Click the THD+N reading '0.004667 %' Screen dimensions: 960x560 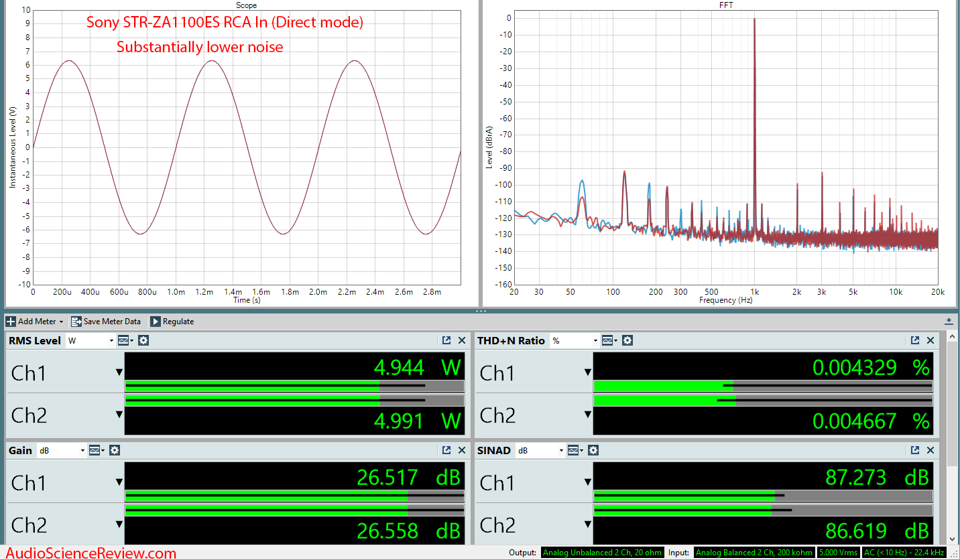click(x=871, y=421)
